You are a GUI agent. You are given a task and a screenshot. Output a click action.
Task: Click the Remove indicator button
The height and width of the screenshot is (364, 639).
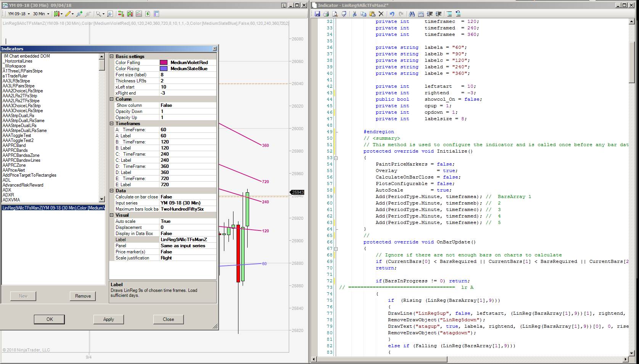(x=83, y=296)
